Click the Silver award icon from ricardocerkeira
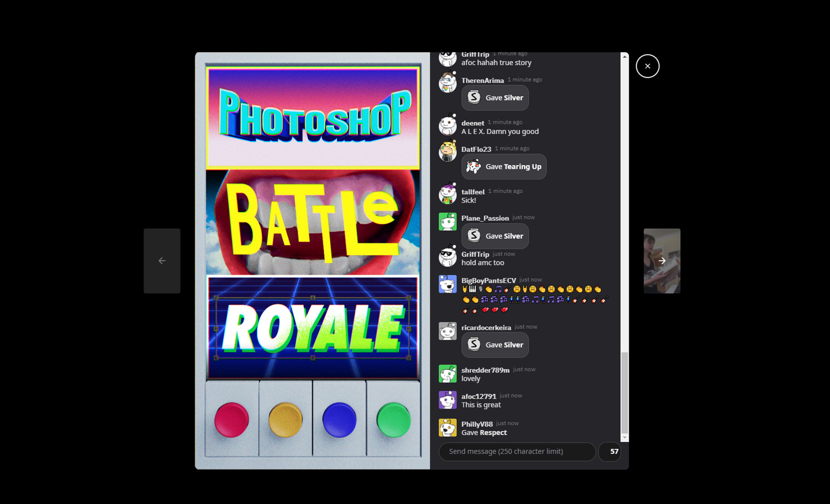The width and height of the screenshot is (830, 504). click(x=474, y=344)
